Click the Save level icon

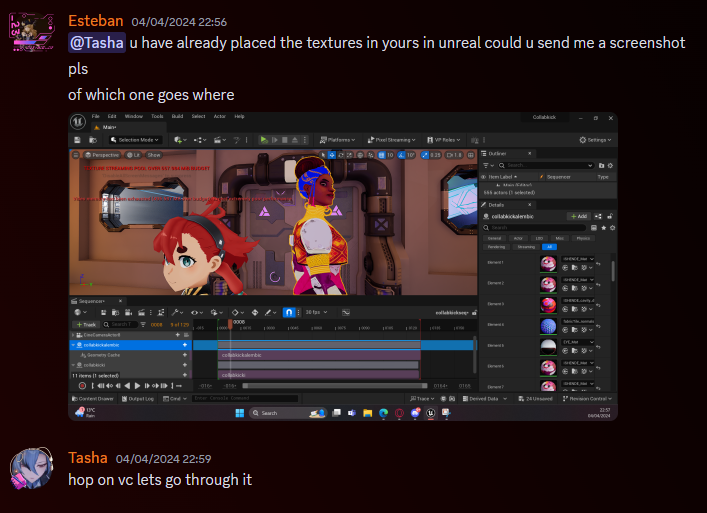point(78,140)
